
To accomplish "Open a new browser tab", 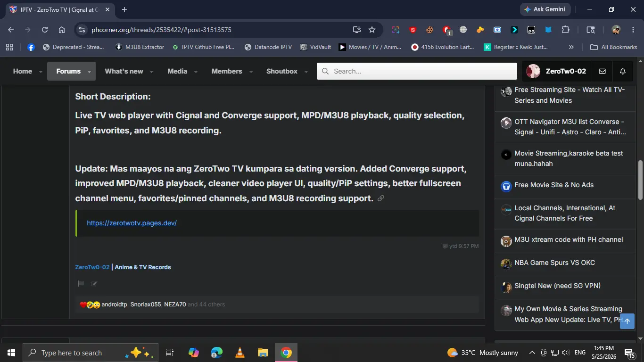I will (x=124, y=9).
